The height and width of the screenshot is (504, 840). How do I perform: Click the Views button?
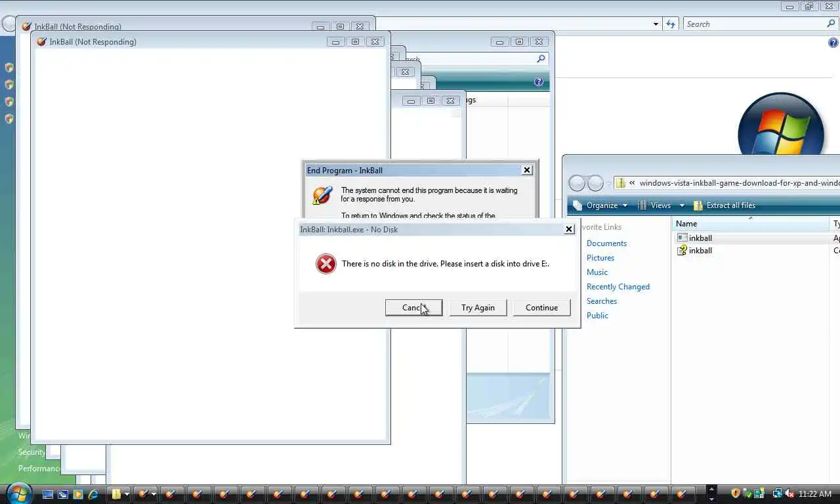pyautogui.click(x=654, y=205)
